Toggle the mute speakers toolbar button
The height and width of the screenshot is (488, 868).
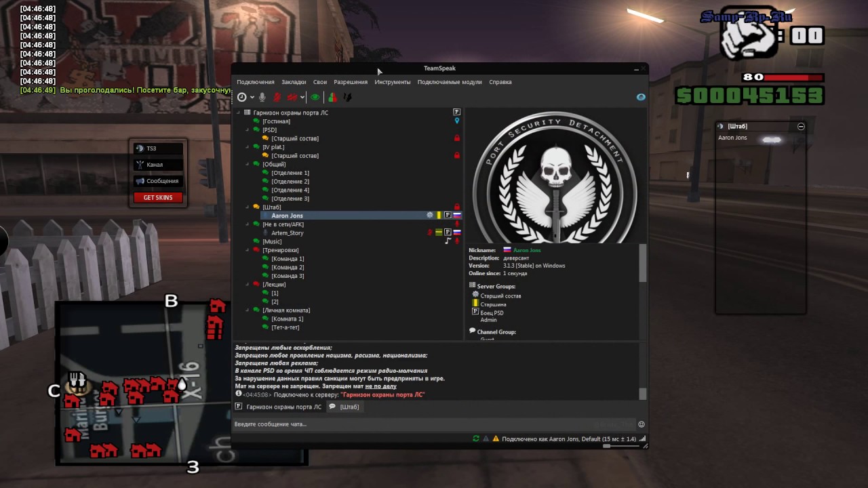(x=292, y=98)
